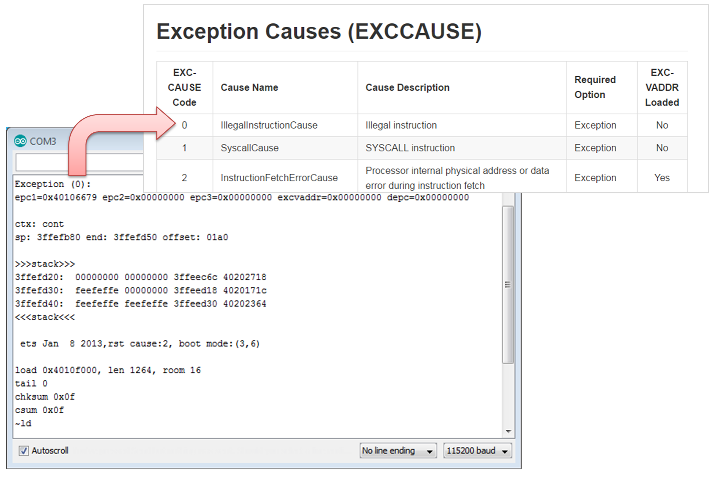Click the 'csum 0x0f' line

[39, 410]
